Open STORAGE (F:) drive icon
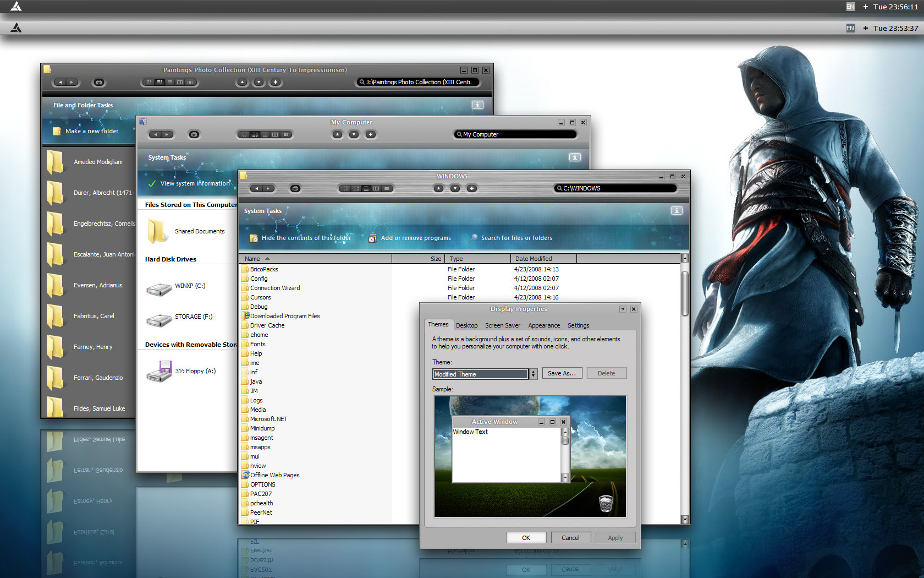Viewport: 924px width, 578px height. pos(159,319)
